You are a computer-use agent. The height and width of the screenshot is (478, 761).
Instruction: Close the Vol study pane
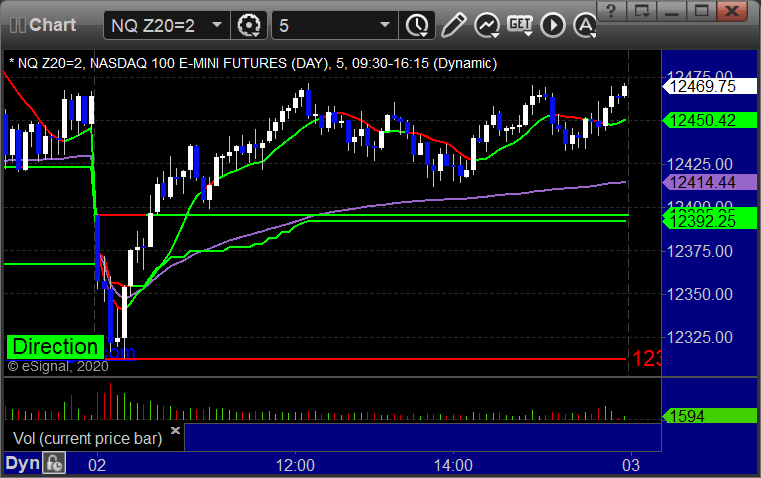(175, 430)
